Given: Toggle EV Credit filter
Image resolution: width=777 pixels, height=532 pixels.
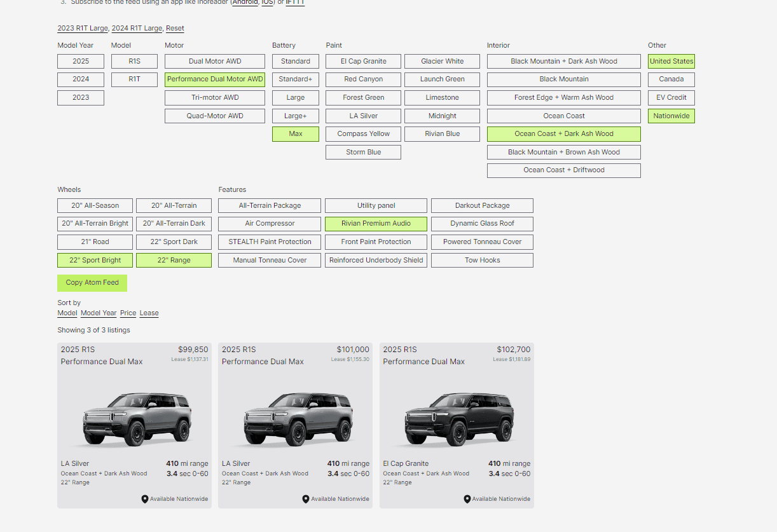Looking at the screenshot, I should point(671,98).
